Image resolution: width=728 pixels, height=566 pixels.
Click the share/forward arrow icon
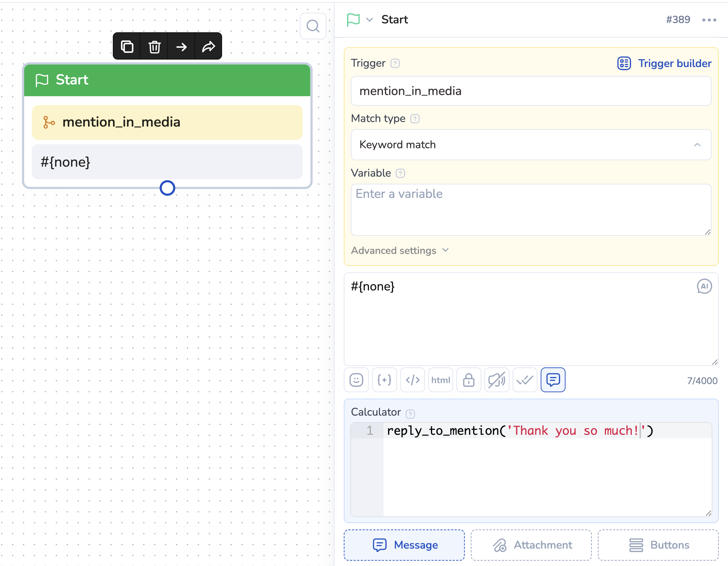[x=209, y=46]
